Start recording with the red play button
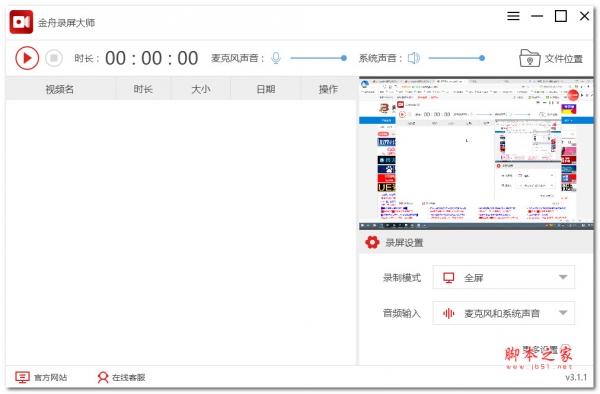The height and width of the screenshot is (394, 600). click(x=27, y=58)
